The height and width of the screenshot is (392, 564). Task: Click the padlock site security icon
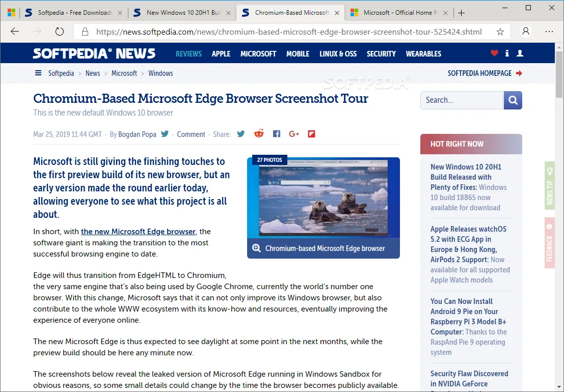[x=85, y=32]
